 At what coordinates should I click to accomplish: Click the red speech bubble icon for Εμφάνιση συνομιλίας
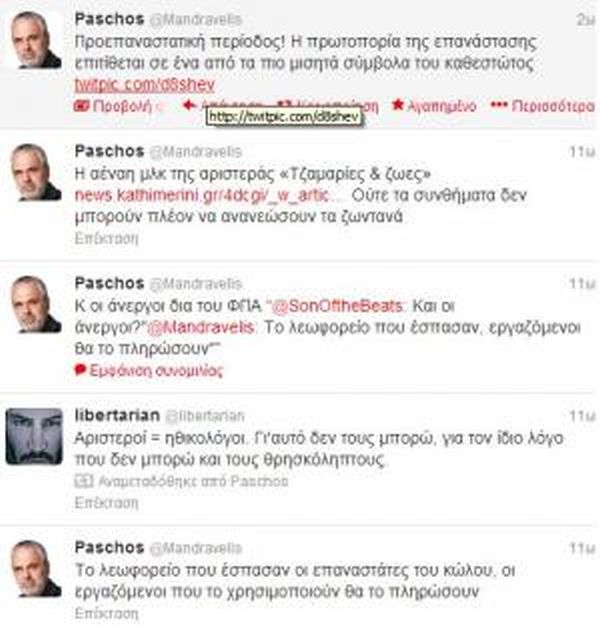click(80, 370)
